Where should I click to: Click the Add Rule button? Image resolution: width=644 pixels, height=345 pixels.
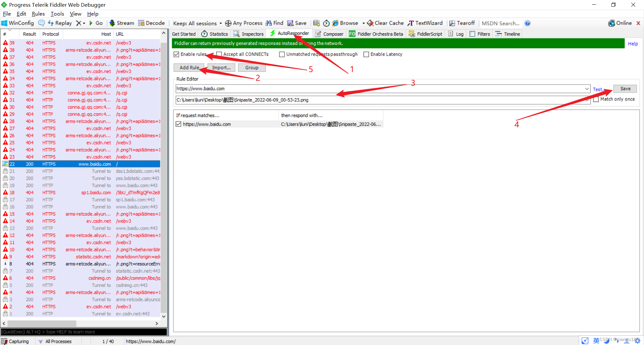tap(189, 68)
